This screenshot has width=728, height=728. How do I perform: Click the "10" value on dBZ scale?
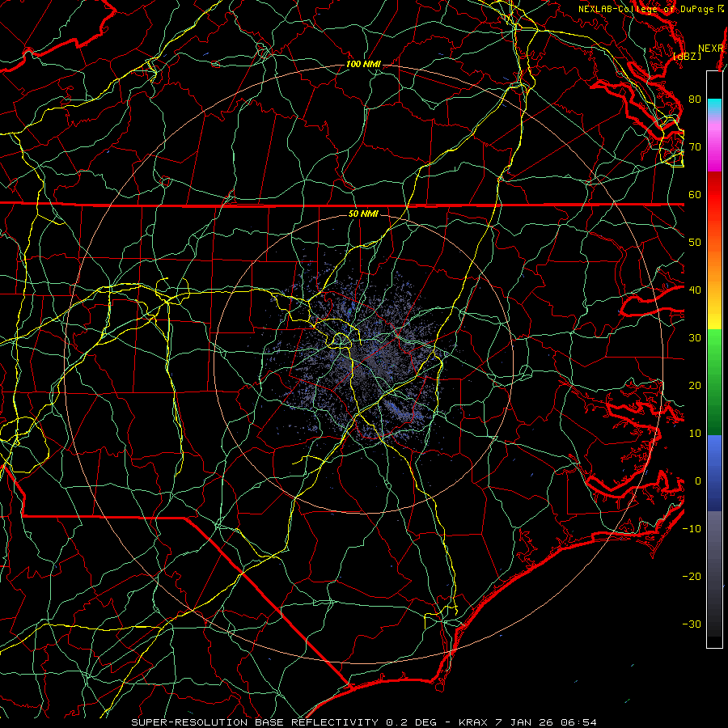pyautogui.click(x=695, y=434)
